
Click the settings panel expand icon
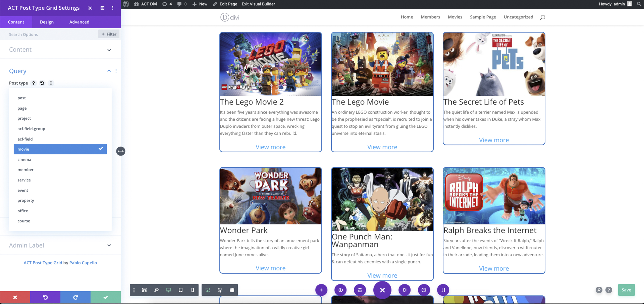(91, 8)
